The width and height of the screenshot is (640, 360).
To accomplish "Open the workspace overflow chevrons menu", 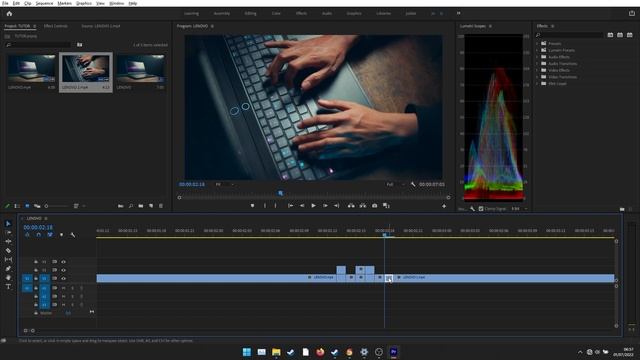I will tap(458, 13).
